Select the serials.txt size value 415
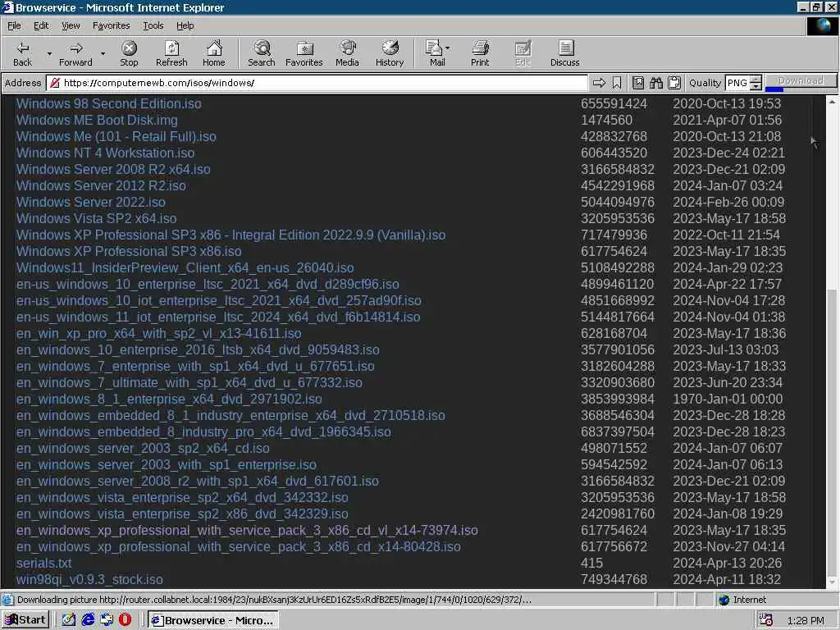The width and height of the screenshot is (840, 630). 591,564
